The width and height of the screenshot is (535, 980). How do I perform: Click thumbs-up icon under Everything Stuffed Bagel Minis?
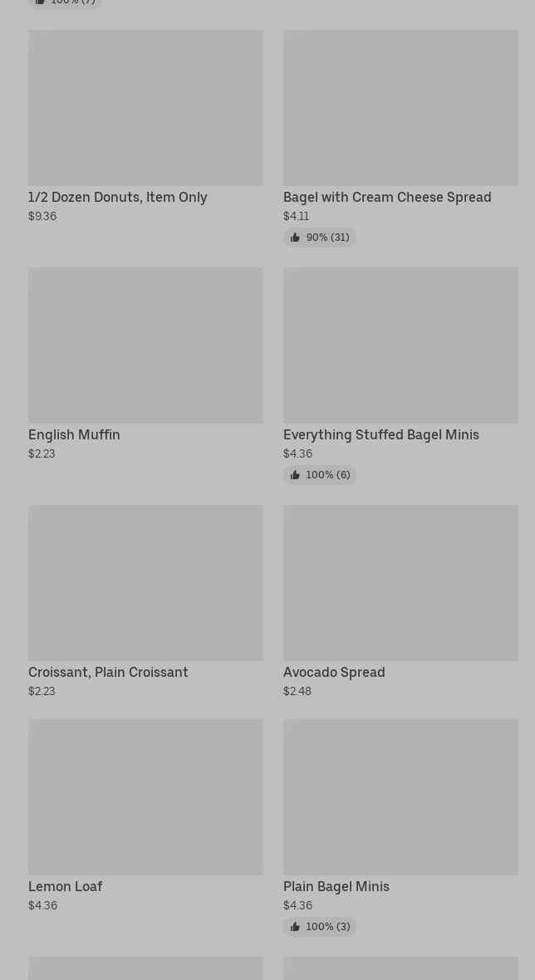click(x=295, y=475)
